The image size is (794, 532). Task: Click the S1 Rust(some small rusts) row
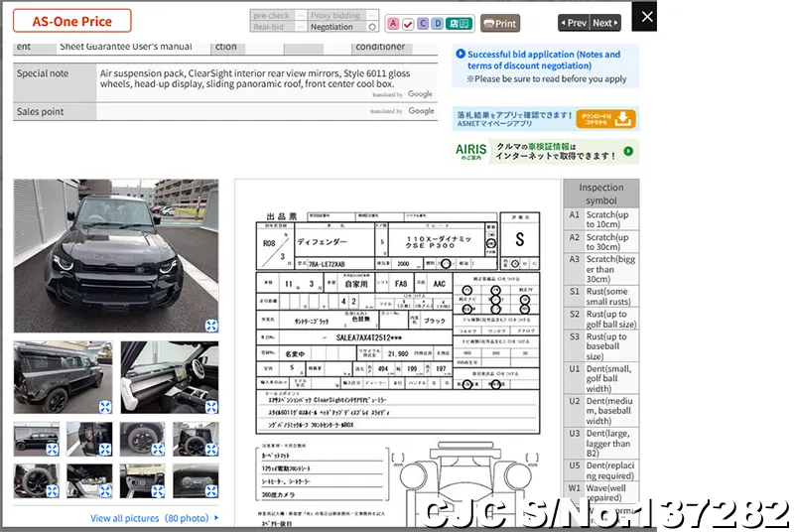(x=601, y=296)
